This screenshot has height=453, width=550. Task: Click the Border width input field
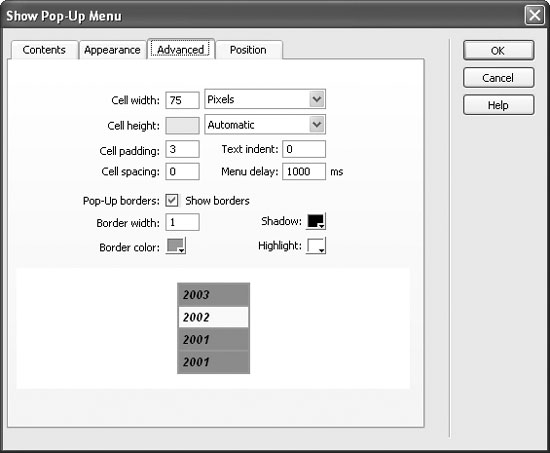point(182,222)
